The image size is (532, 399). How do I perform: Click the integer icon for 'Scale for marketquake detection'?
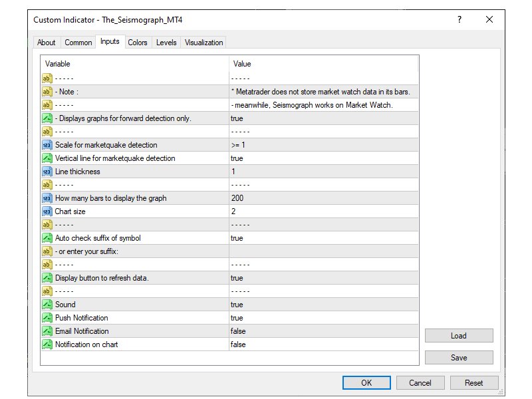[x=47, y=145]
